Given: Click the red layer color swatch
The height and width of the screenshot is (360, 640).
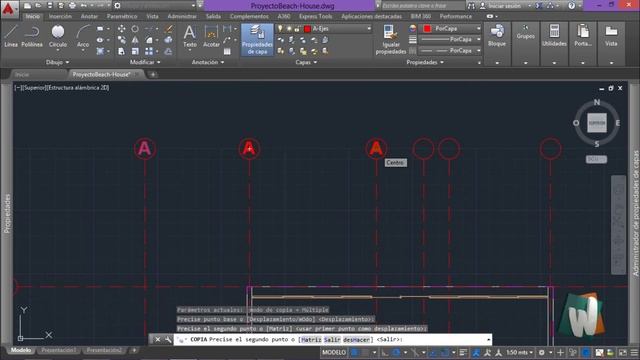Looking at the screenshot, I should (307, 29).
